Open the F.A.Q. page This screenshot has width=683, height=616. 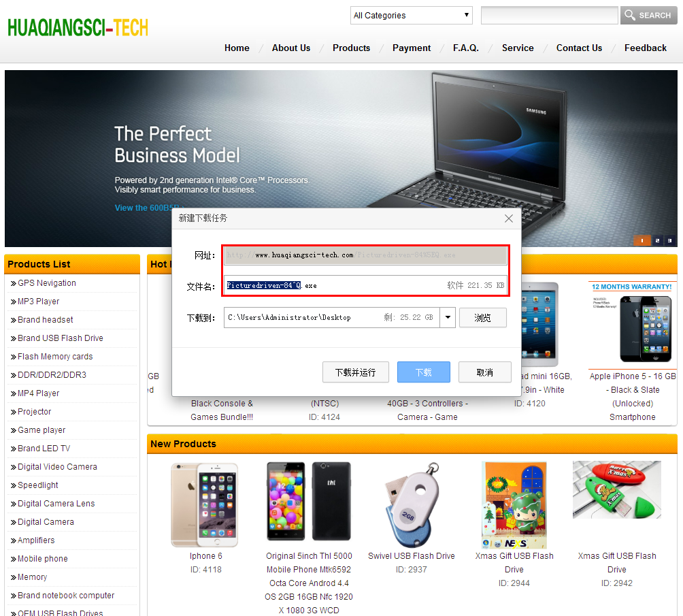pos(465,48)
